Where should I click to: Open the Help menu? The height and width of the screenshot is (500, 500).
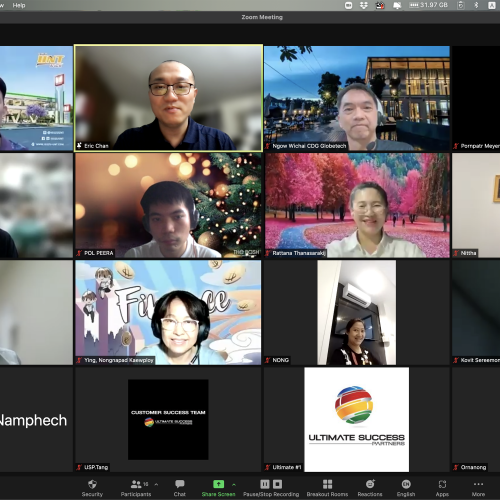click(x=19, y=5)
